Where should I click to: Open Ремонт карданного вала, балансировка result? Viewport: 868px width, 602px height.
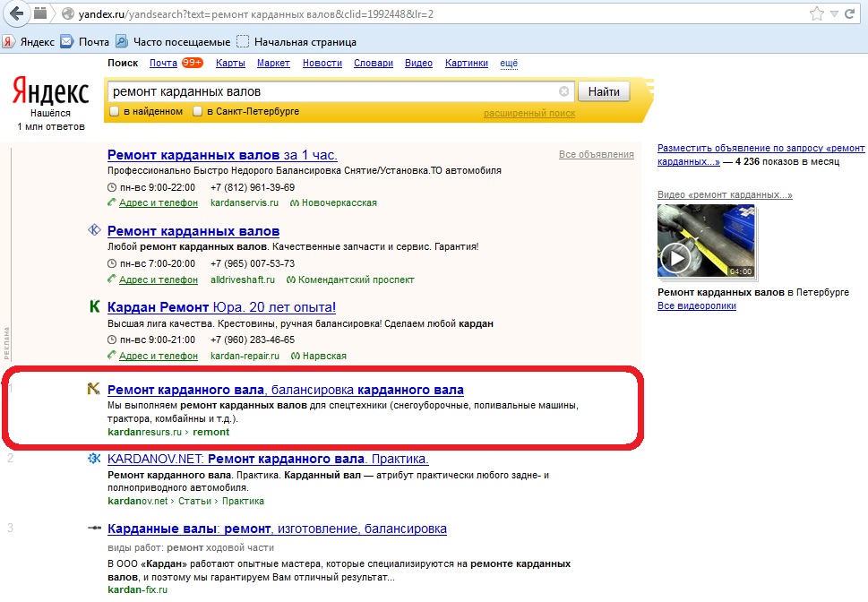(x=286, y=390)
